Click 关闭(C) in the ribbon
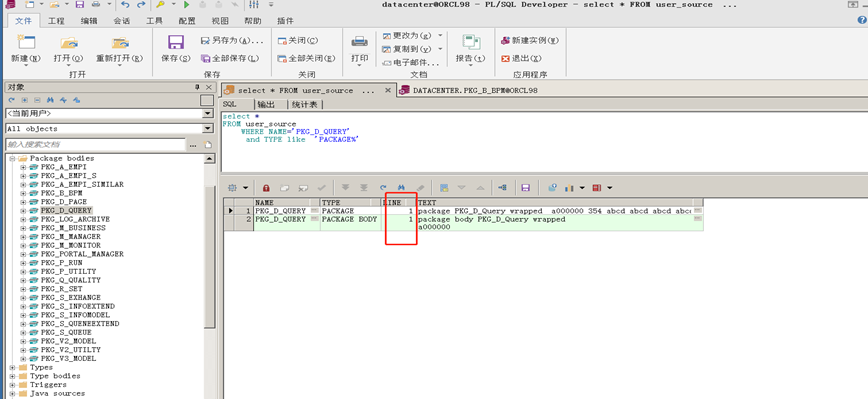868x399 pixels. (298, 40)
